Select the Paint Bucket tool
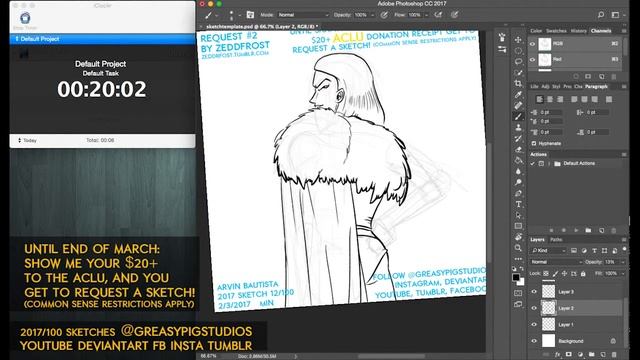This screenshot has height=360, width=640. [x=518, y=160]
